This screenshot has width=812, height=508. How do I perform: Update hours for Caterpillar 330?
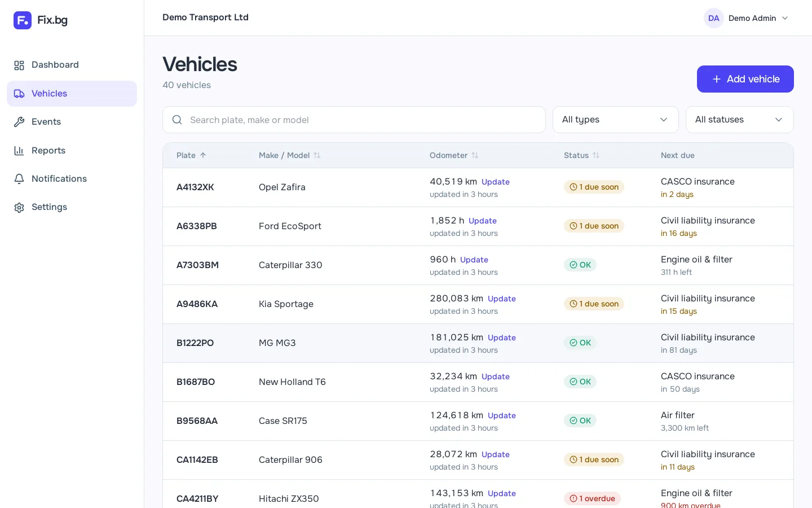(x=474, y=260)
